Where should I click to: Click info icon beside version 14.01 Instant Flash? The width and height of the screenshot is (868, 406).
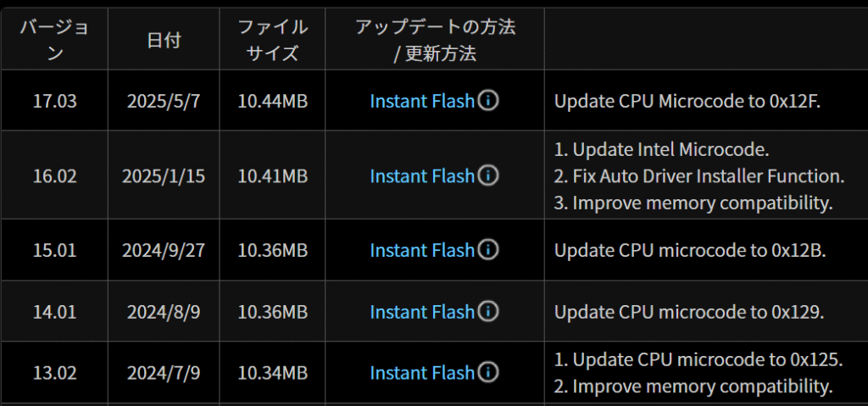click(488, 311)
